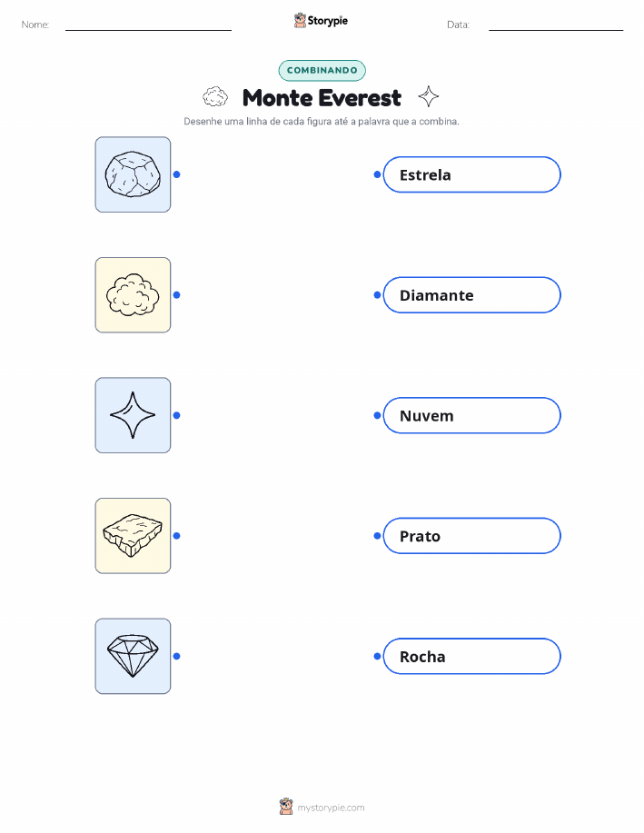Click the blue dot beside the diamond picture
The image size is (644, 833).
click(x=177, y=656)
